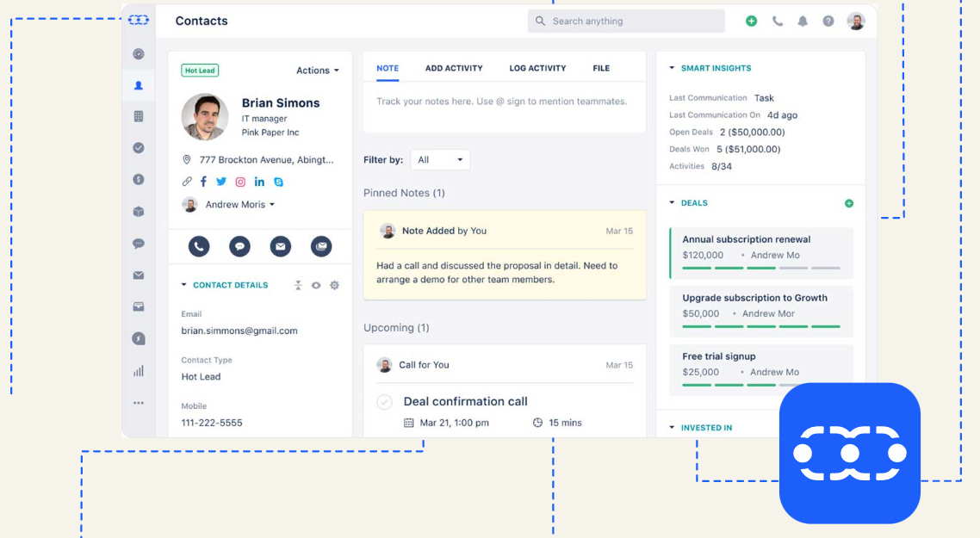
Task: Click the Hot Lead tag badge
Action: 200,71
